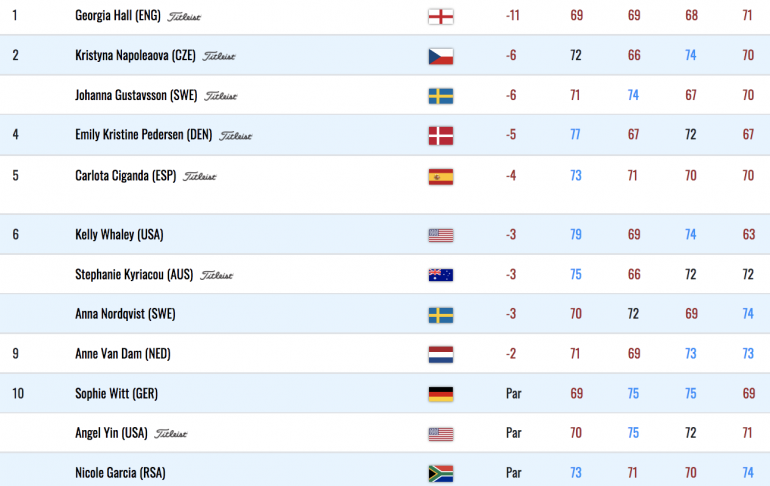Screen dimensions: 770x486
Task: Click Kelly Whaley's final round score 63
Action: coord(748,235)
